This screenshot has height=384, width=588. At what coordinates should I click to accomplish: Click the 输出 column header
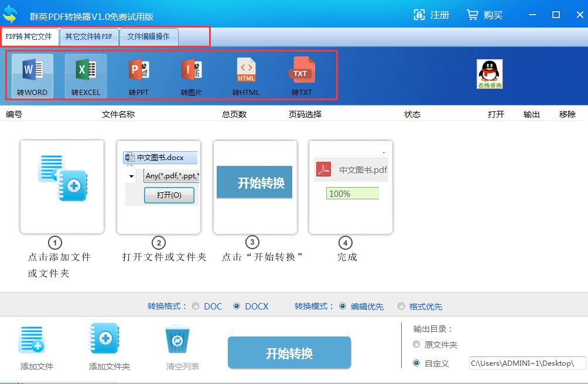531,114
